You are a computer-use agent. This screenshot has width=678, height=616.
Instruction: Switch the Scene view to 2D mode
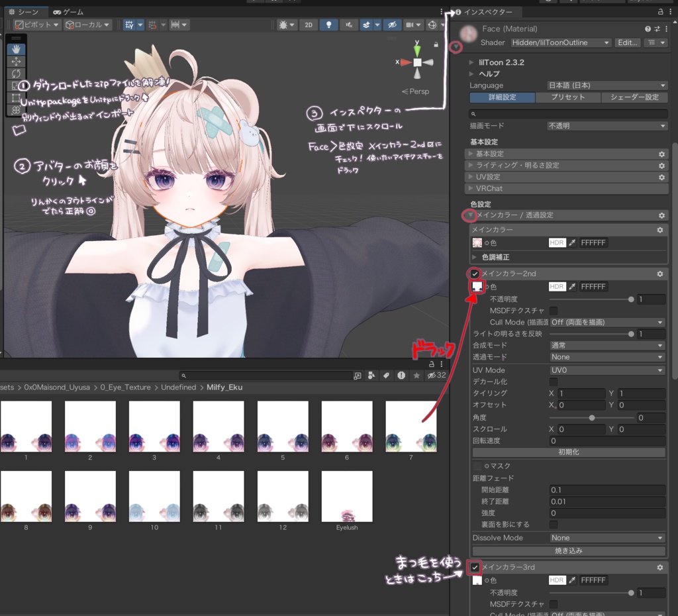[309, 25]
